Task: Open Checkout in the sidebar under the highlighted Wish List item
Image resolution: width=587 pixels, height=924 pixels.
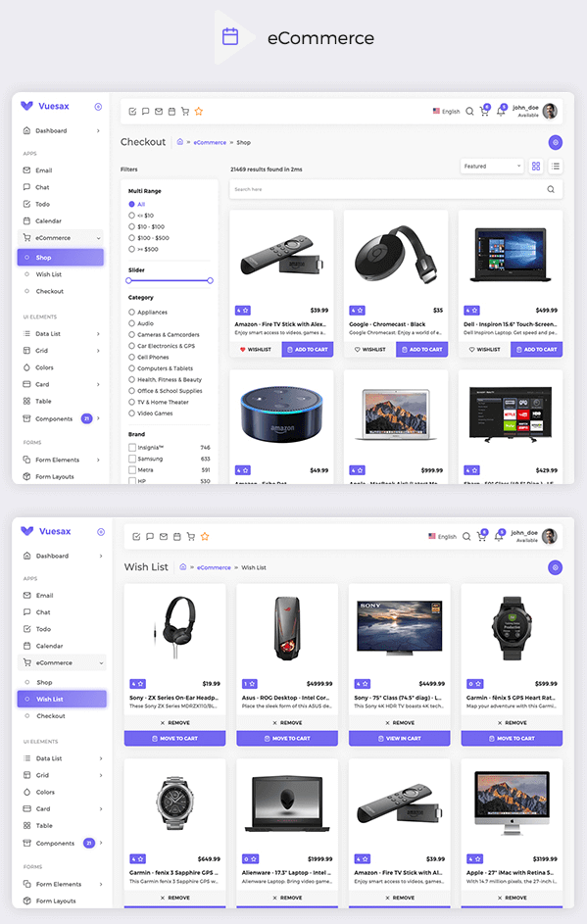Action: click(51, 716)
